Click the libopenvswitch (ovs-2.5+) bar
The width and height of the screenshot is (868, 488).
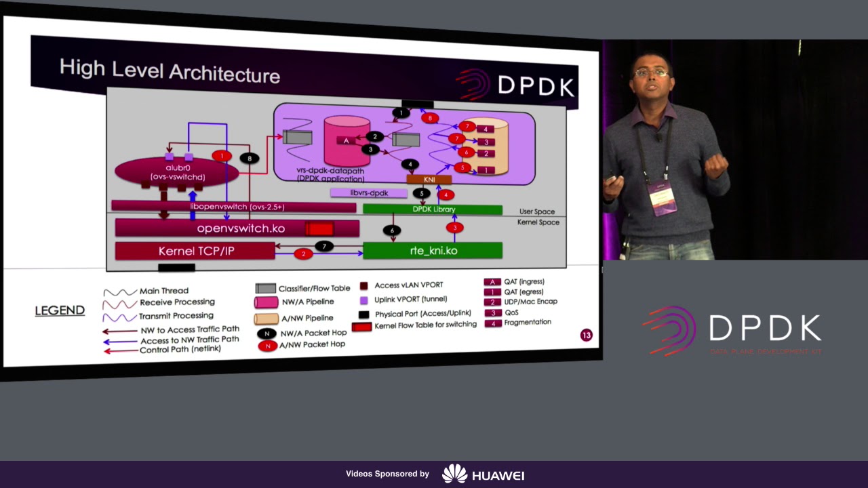(234, 206)
